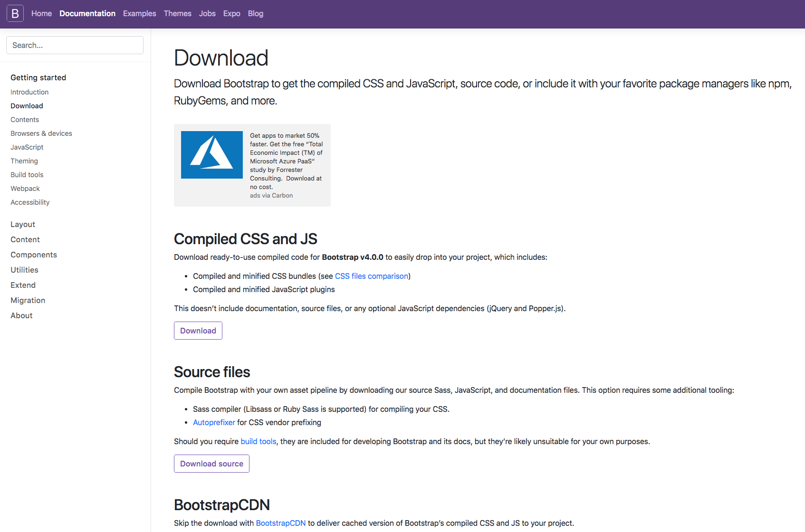Click the Download compiled CSS and JS button
This screenshot has width=805, height=532.
[198, 331]
